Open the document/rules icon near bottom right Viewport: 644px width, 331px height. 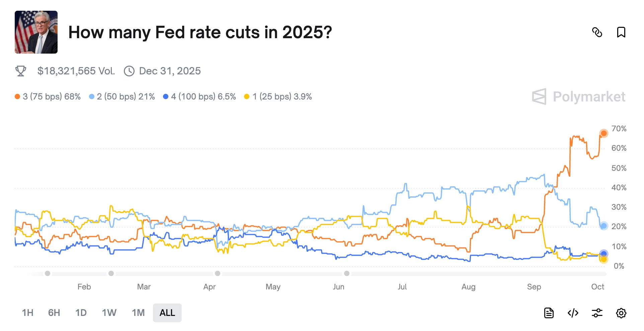tap(549, 313)
